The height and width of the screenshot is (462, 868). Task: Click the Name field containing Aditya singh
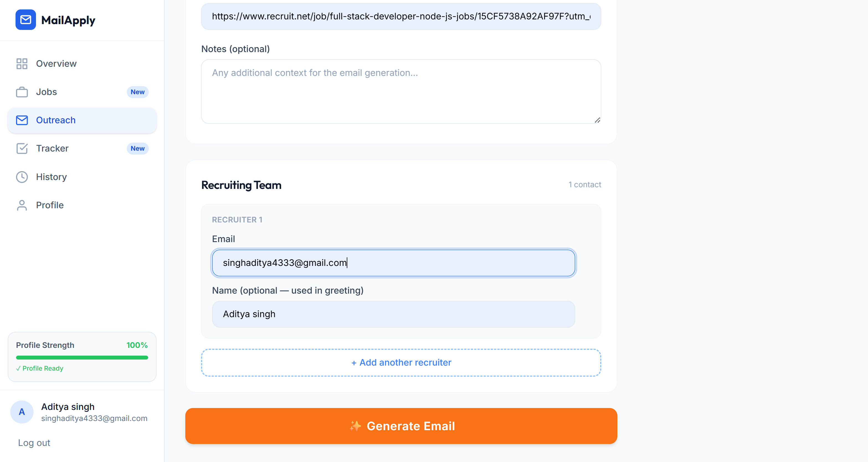click(x=393, y=314)
